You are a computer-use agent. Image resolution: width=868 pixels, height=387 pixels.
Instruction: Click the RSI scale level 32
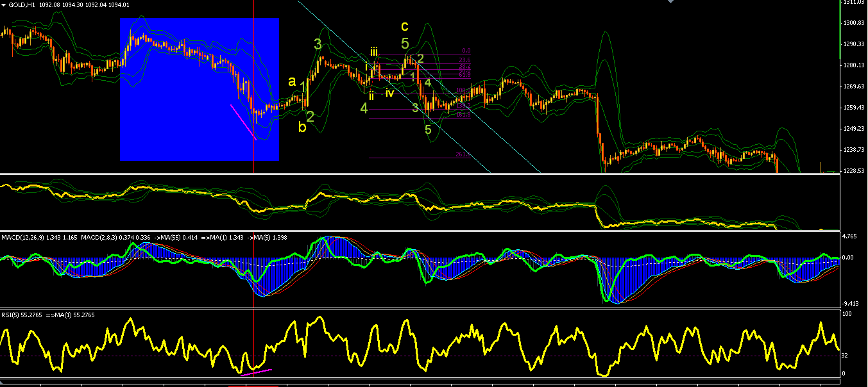click(x=846, y=355)
